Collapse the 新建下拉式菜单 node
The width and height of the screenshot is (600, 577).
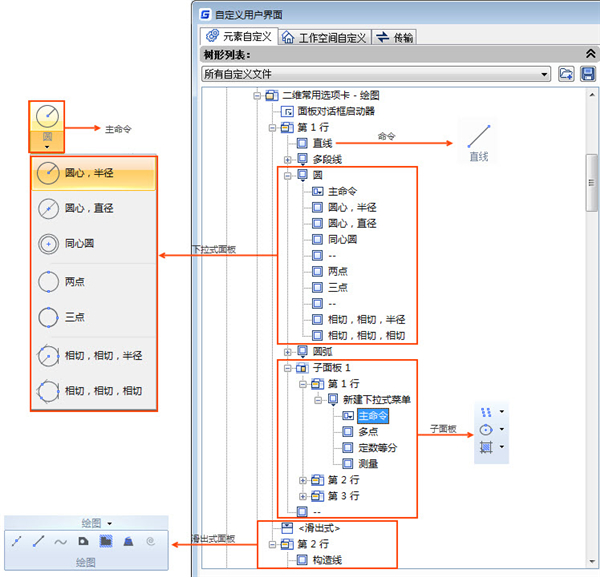pyautogui.click(x=318, y=400)
